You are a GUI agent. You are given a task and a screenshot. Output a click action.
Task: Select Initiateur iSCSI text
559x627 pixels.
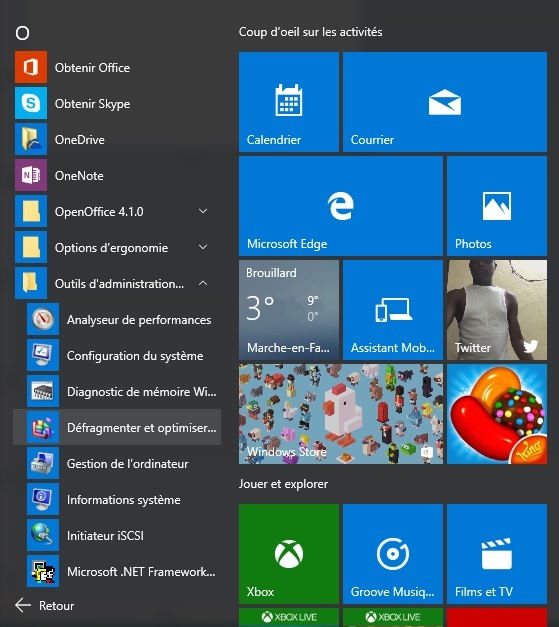click(105, 535)
